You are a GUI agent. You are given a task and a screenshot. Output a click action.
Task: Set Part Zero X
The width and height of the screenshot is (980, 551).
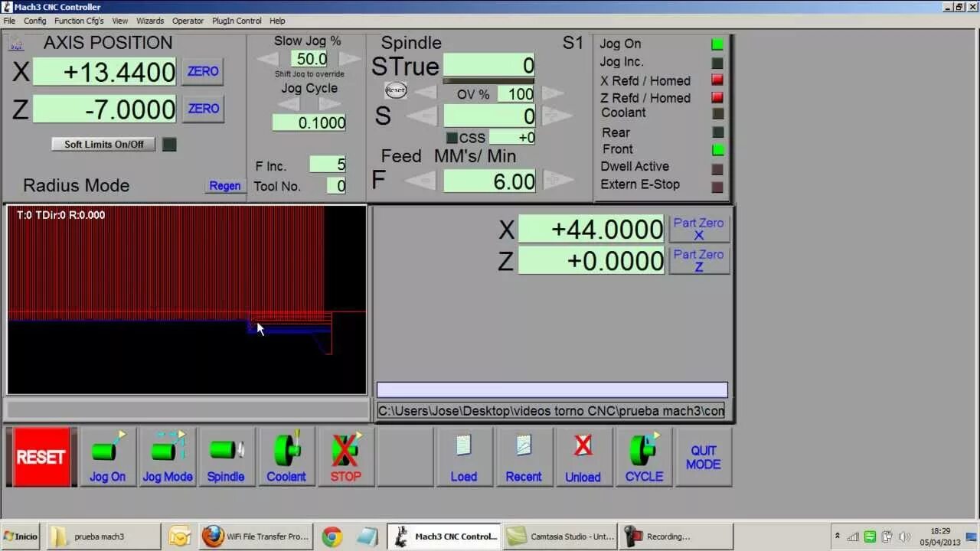[699, 229]
